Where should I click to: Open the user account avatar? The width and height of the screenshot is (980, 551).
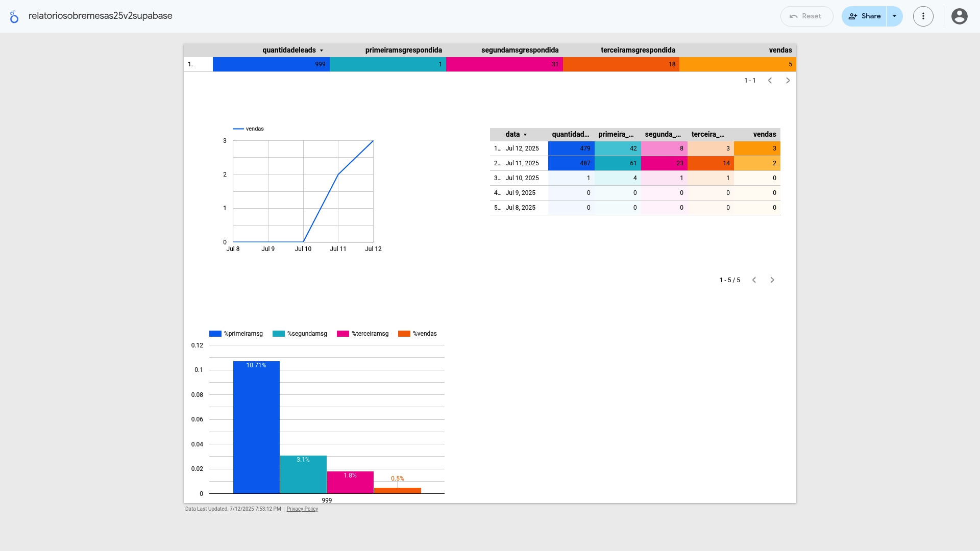click(x=959, y=16)
